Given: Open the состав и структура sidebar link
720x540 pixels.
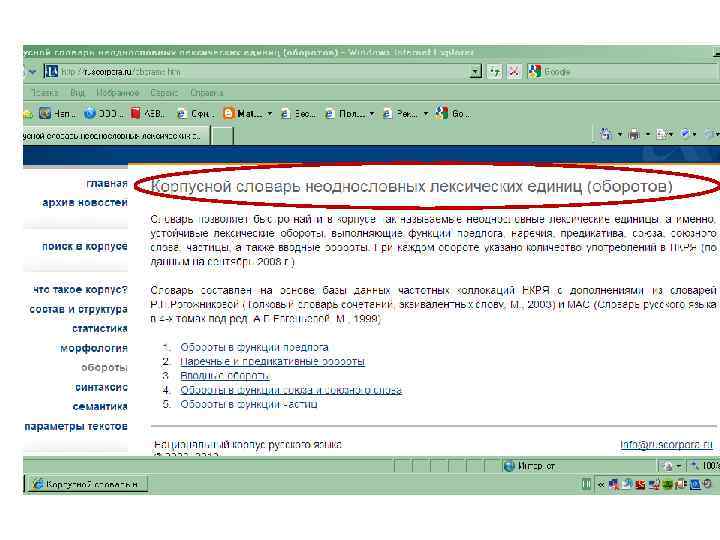Looking at the screenshot, I should pyautogui.click(x=79, y=309).
